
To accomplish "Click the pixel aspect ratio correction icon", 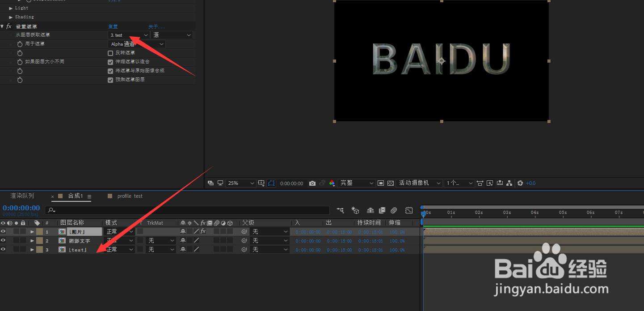I will point(480,183).
